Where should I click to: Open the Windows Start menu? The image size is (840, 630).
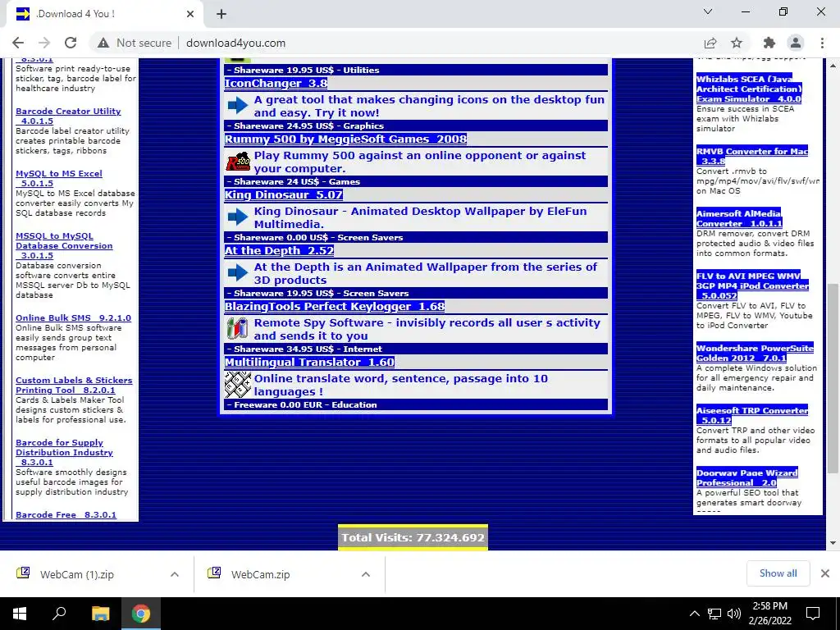(x=20, y=614)
